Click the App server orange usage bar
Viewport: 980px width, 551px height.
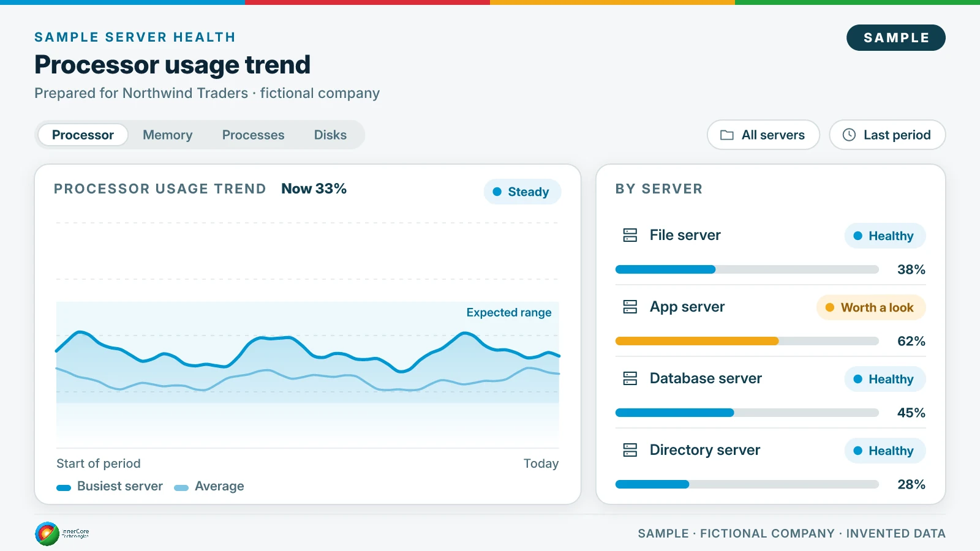click(747, 341)
